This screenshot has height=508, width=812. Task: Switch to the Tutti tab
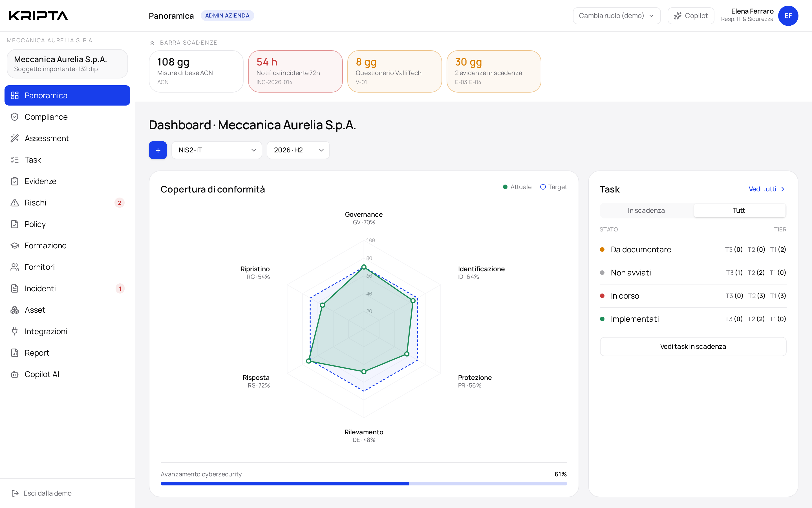[739, 210]
